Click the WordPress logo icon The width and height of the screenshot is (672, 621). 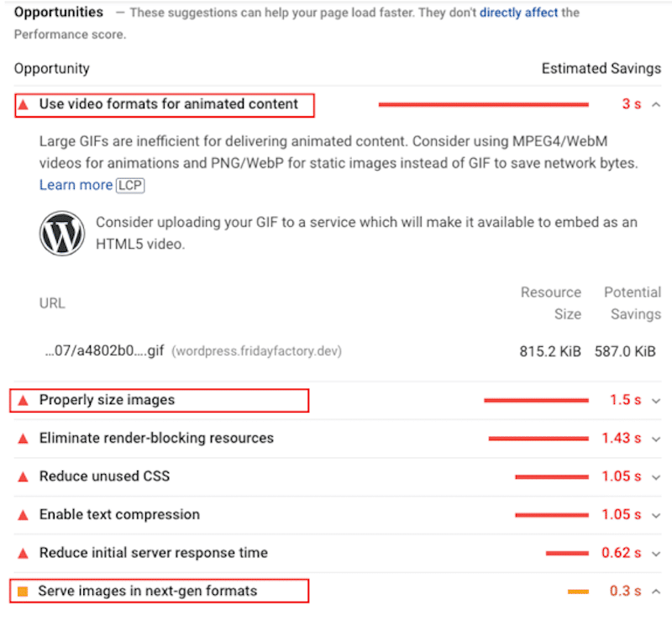pos(62,234)
